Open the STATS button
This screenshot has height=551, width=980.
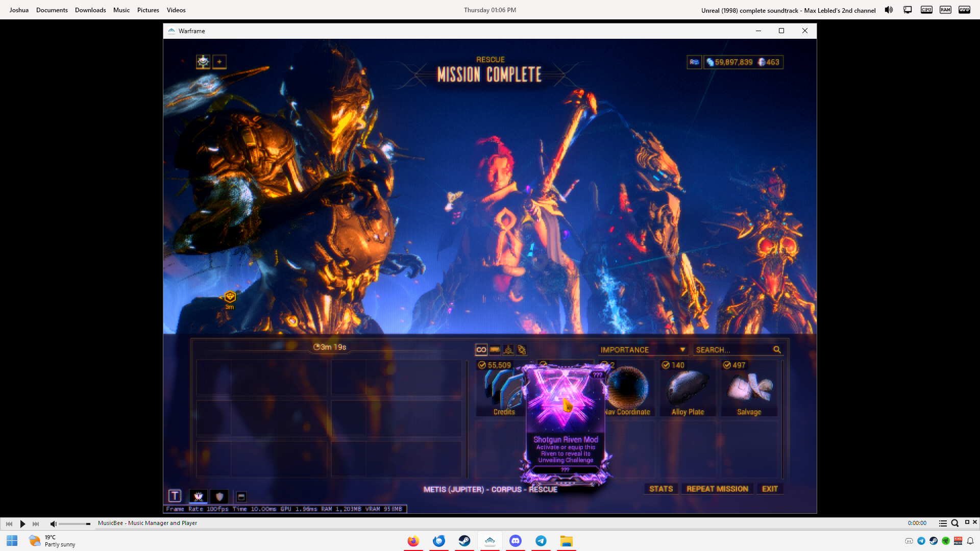pos(661,489)
